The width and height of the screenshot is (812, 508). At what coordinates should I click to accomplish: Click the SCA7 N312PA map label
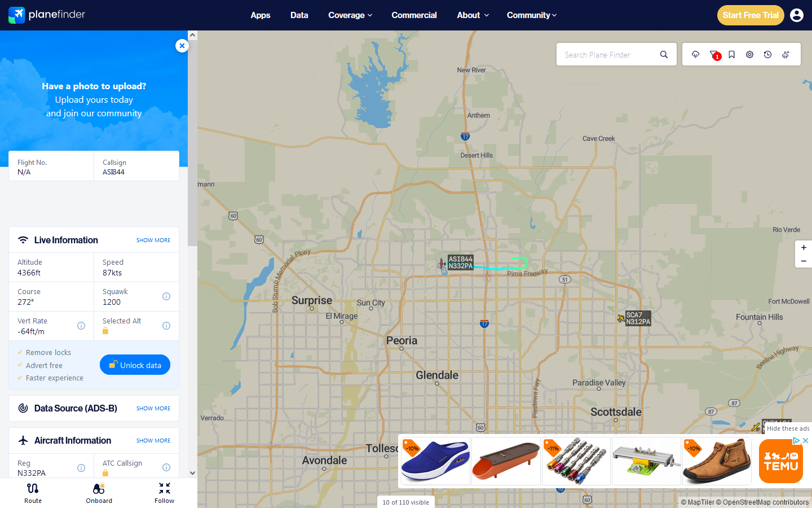(x=638, y=318)
